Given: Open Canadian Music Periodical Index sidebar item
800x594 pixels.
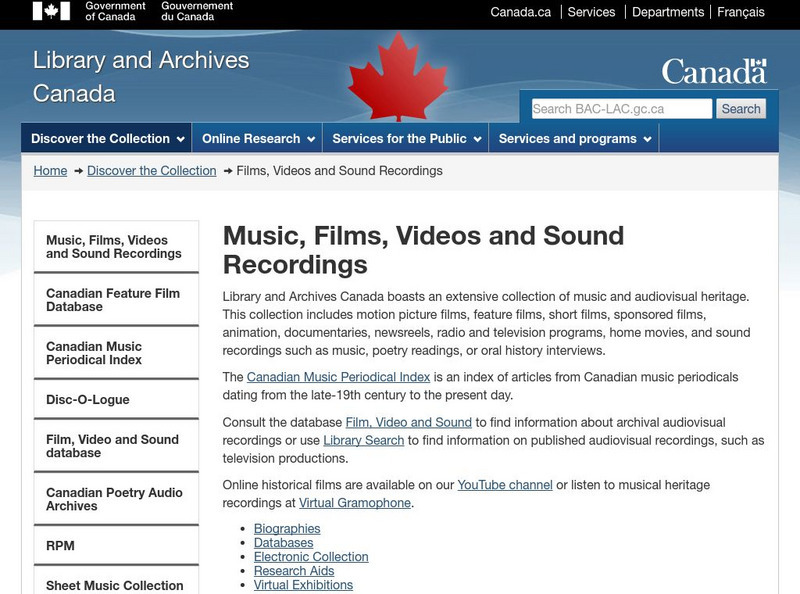Looking at the screenshot, I should point(116,353).
